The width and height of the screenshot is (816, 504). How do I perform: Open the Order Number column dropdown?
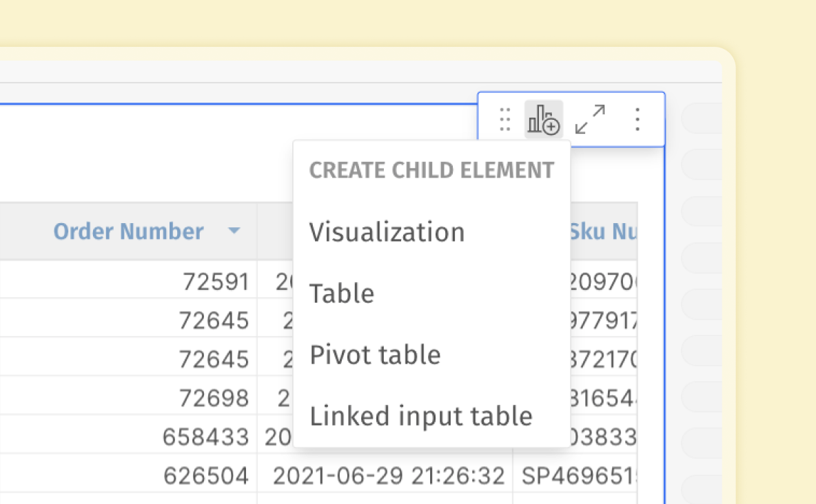(234, 231)
